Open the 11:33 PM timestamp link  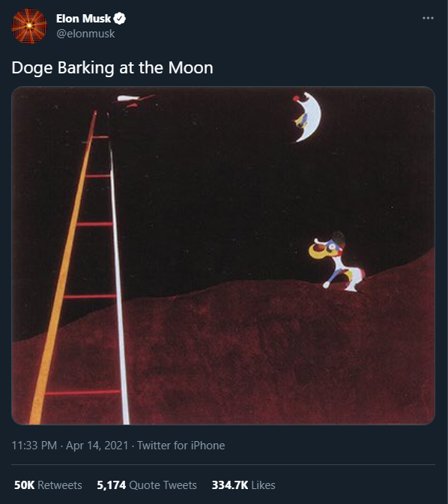coord(34,446)
